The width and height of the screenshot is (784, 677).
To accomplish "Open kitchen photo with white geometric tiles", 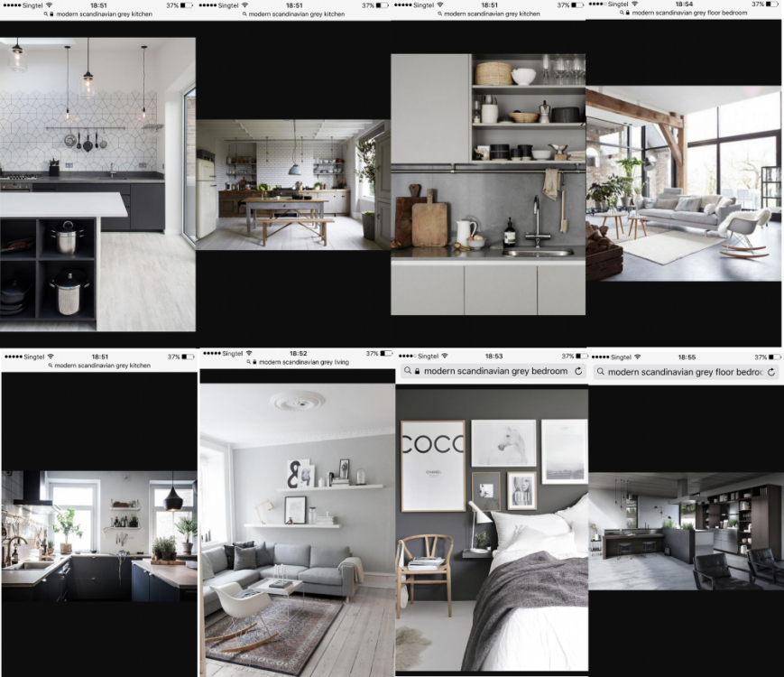I will coord(97,184).
